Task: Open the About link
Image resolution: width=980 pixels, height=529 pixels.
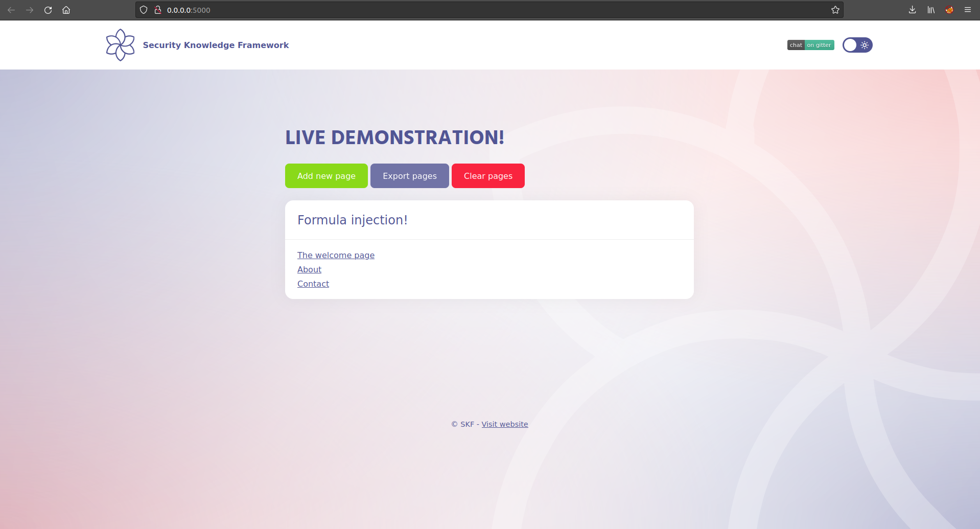Action: click(x=309, y=269)
